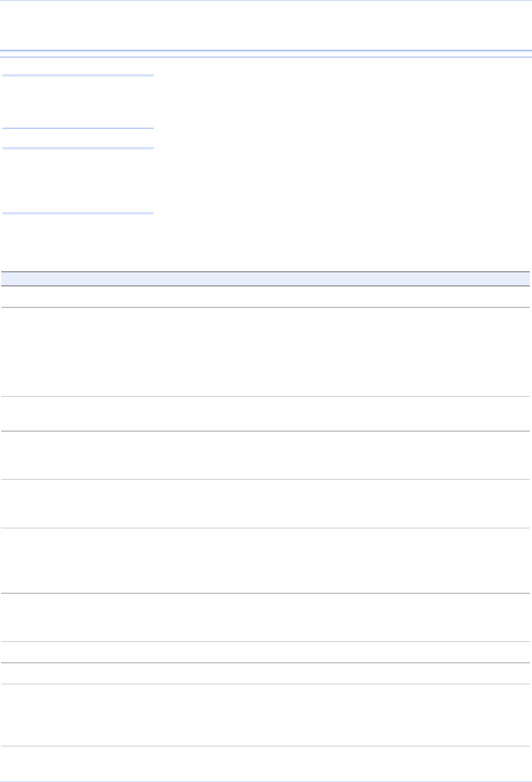The height and width of the screenshot is (782, 532).
Task: Select the fifth table row
Action: click(265, 504)
